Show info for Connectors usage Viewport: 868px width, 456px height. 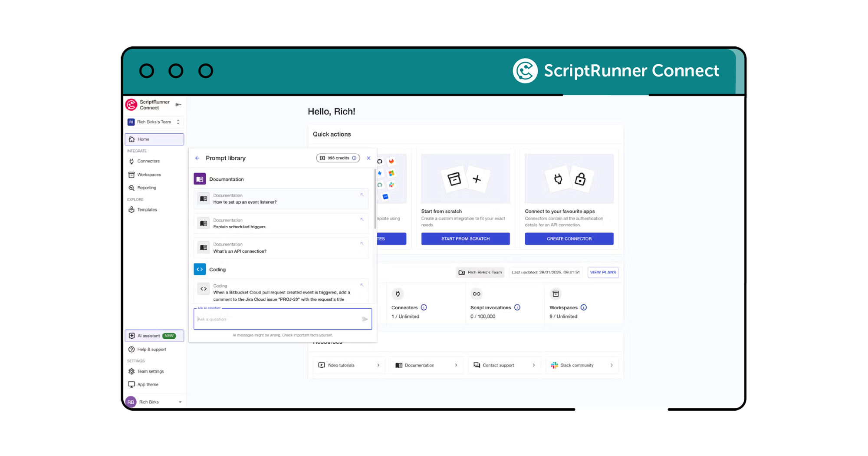[x=424, y=307]
